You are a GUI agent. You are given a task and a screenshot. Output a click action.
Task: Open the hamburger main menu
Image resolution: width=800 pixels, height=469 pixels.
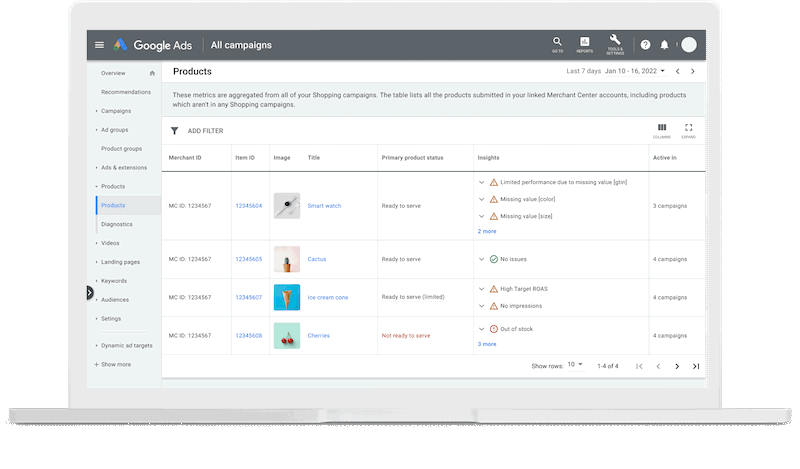click(99, 45)
